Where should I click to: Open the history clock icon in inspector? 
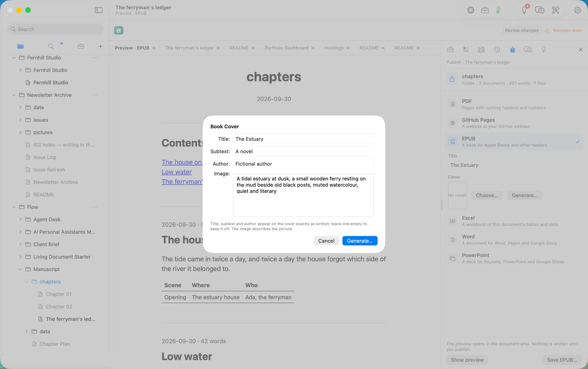point(497,49)
